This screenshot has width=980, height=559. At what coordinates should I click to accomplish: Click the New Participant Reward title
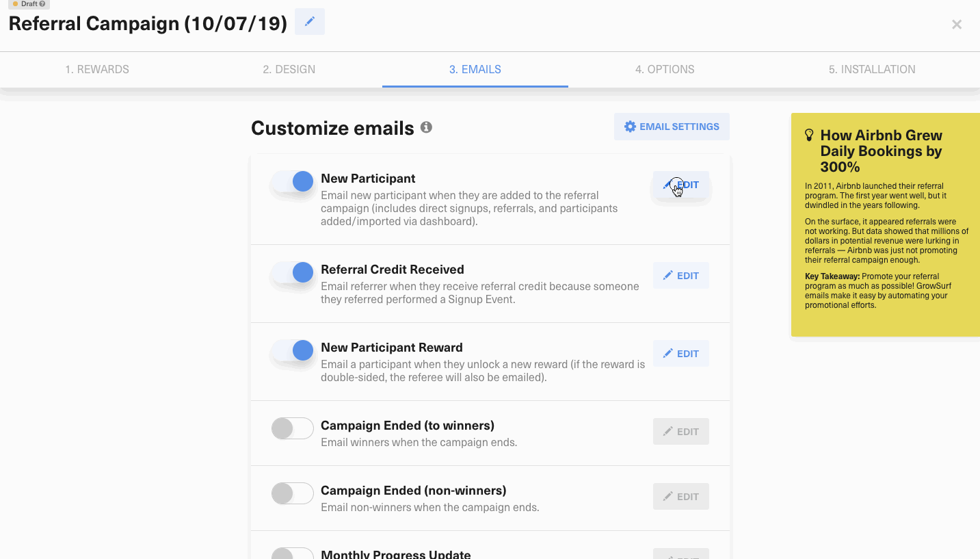392,348
